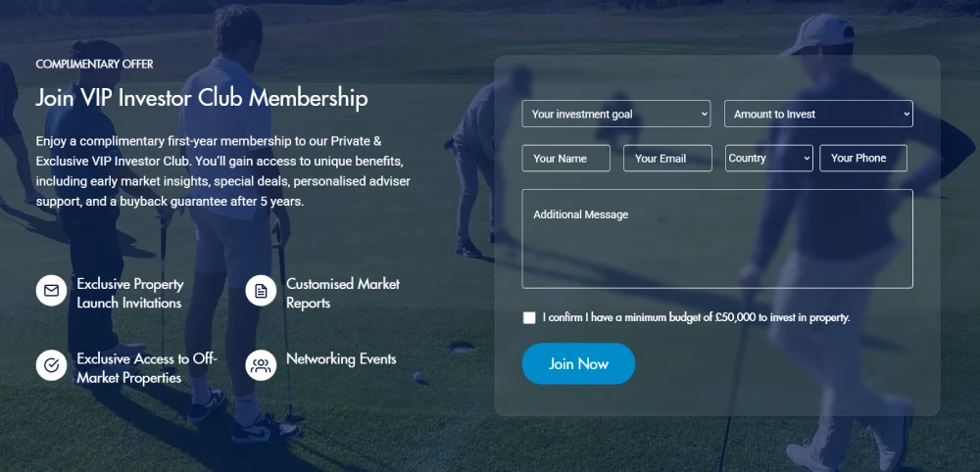Click the envelope icon for Property Launch Invitations
The height and width of the screenshot is (472, 980).
pos(51,290)
